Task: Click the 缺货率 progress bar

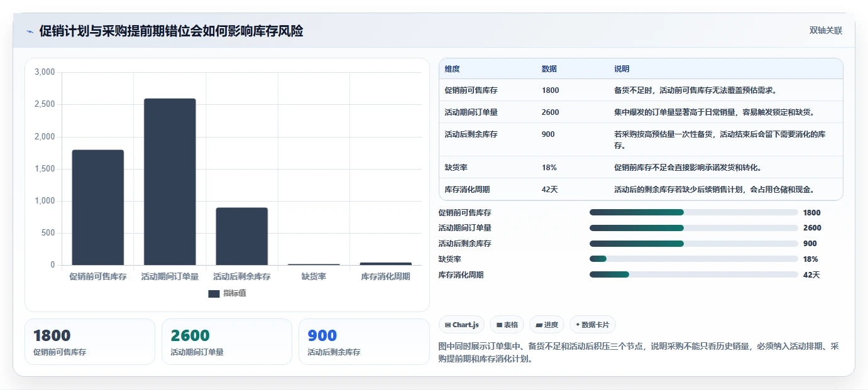Action: (694, 259)
